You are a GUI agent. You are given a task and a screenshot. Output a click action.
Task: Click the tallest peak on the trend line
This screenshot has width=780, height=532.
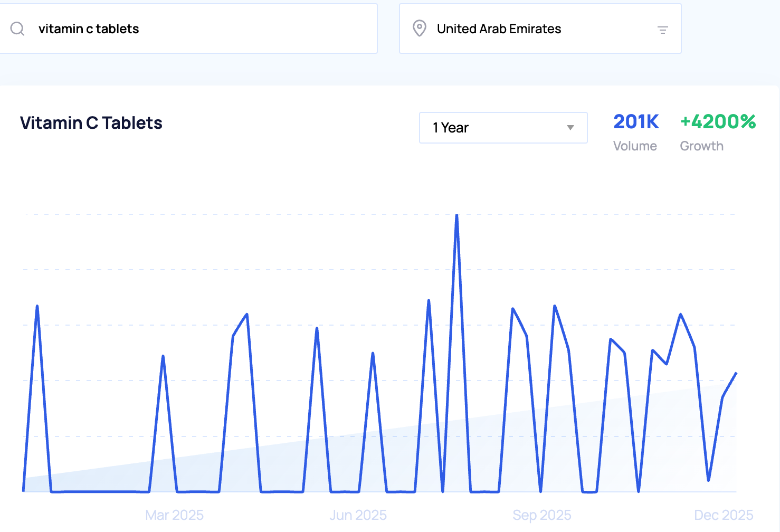pyautogui.click(x=456, y=215)
